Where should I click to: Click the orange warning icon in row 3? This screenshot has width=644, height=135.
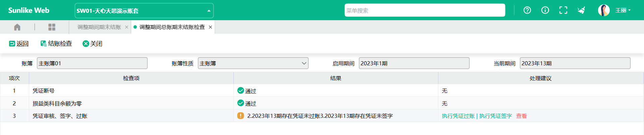click(240, 116)
